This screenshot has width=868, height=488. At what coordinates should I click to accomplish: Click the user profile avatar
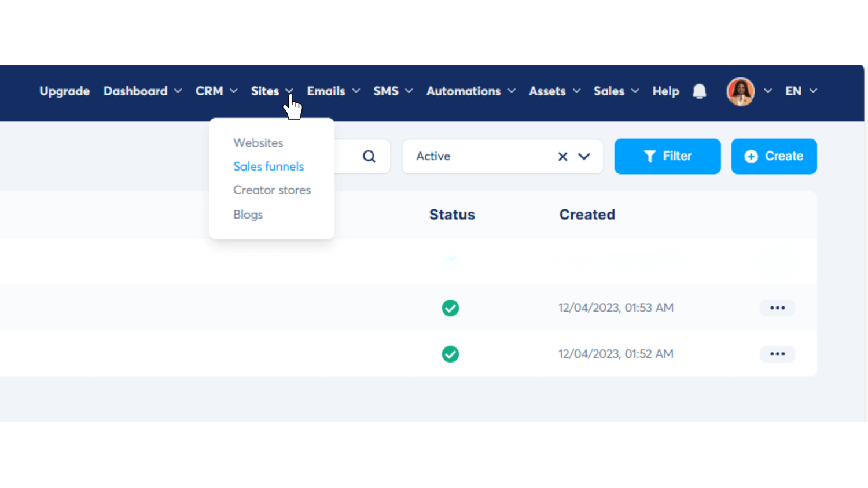pyautogui.click(x=740, y=91)
